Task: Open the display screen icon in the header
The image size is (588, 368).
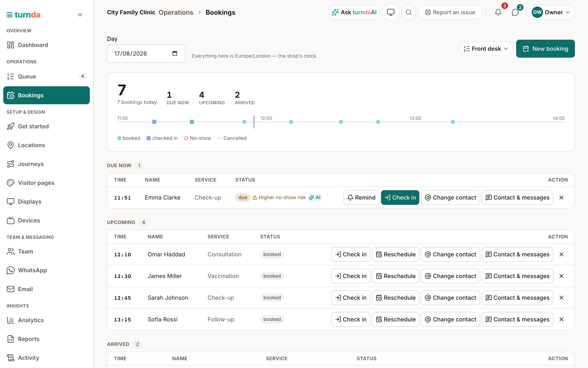Action: [x=390, y=12]
